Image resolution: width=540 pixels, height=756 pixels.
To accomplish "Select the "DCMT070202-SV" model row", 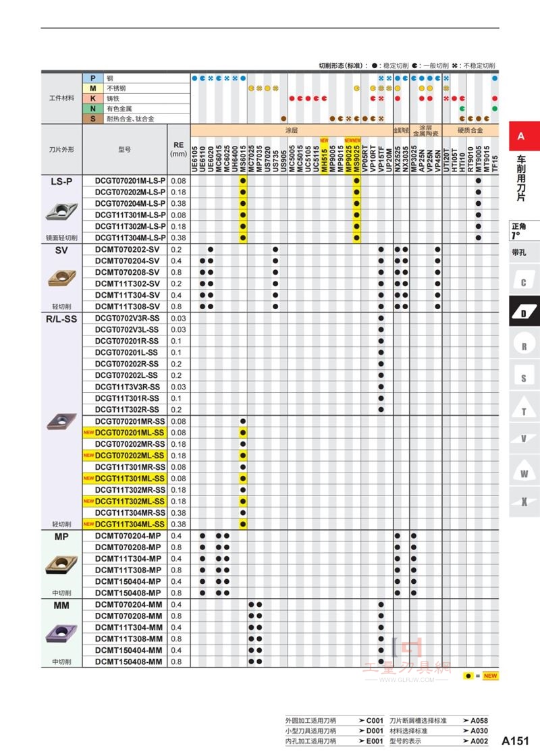I will click(x=128, y=249).
